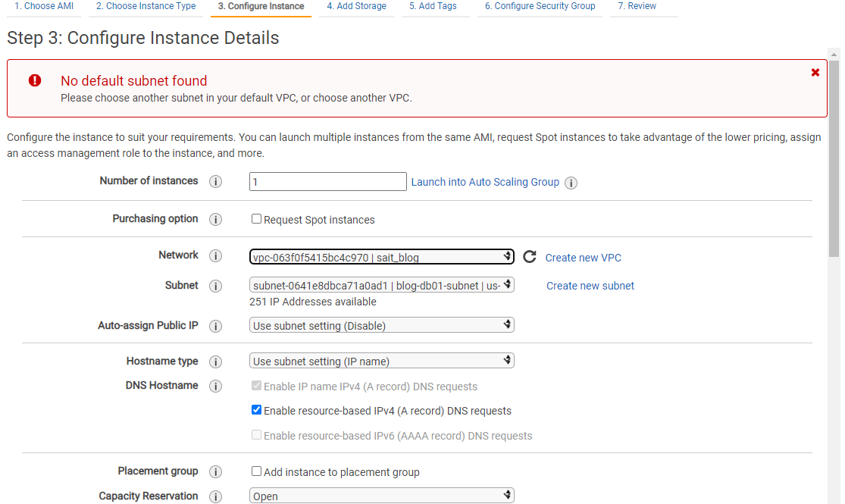Open the Capacity Reservation dropdown

point(381,496)
